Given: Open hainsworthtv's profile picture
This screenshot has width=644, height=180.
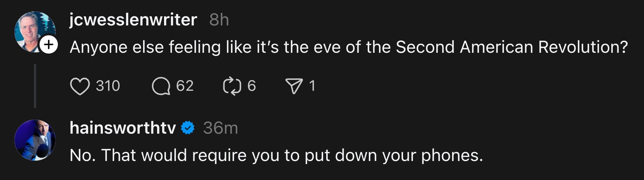Looking at the screenshot, I should [x=35, y=140].
